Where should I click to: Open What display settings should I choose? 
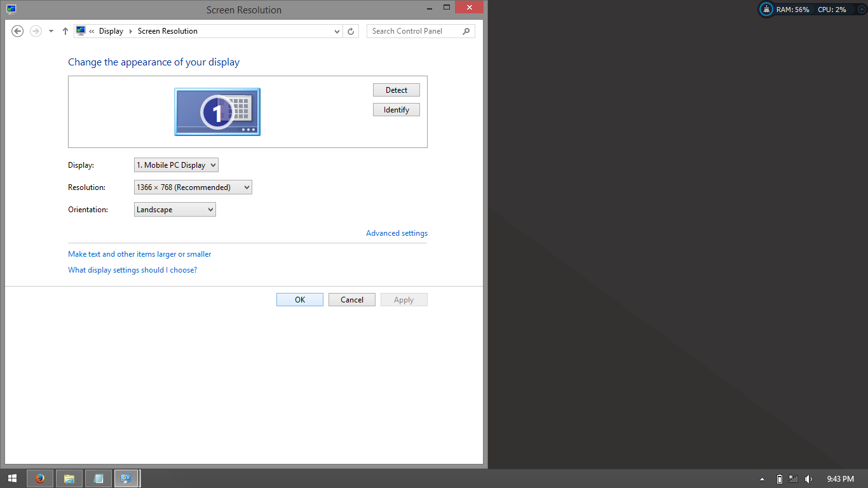coord(133,270)
